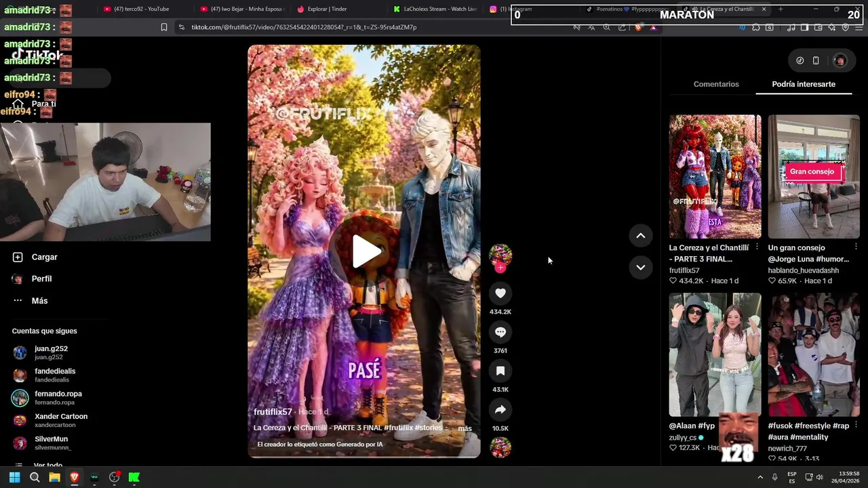This screenshot has height=488, width=868.
Task: Click the zoom magnifier in the address bar
Action: (x=606, y=27)
